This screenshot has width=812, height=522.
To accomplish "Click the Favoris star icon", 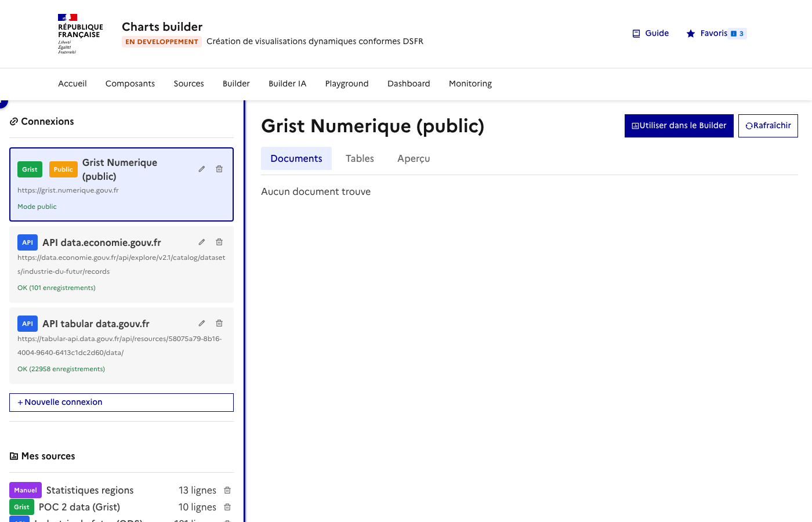I will pos(690,33).
